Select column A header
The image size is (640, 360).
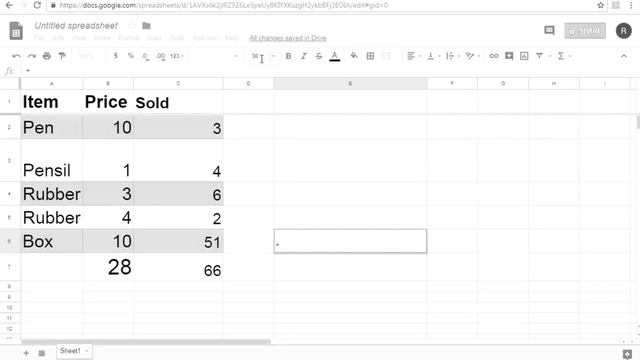click(x=51, y=83)
